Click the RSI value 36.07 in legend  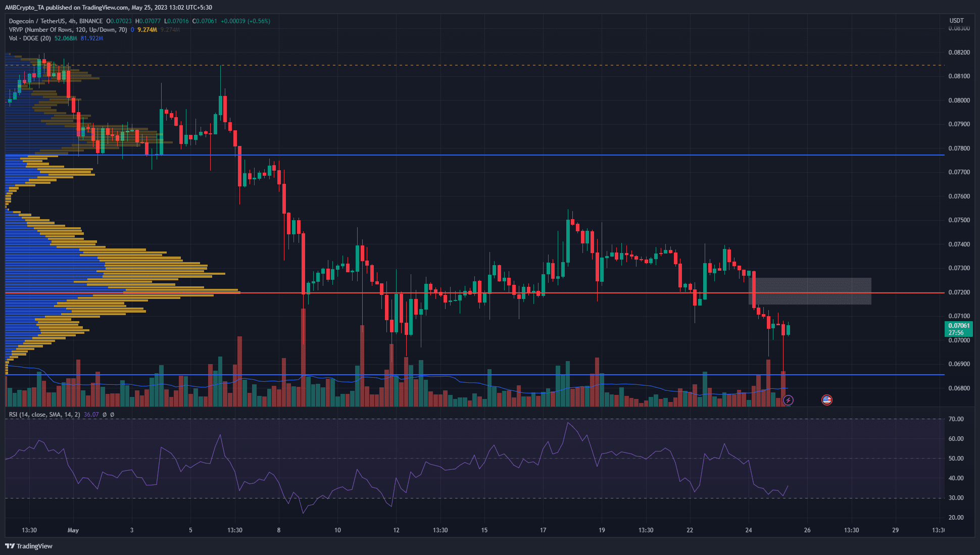[x=91, y=415]
